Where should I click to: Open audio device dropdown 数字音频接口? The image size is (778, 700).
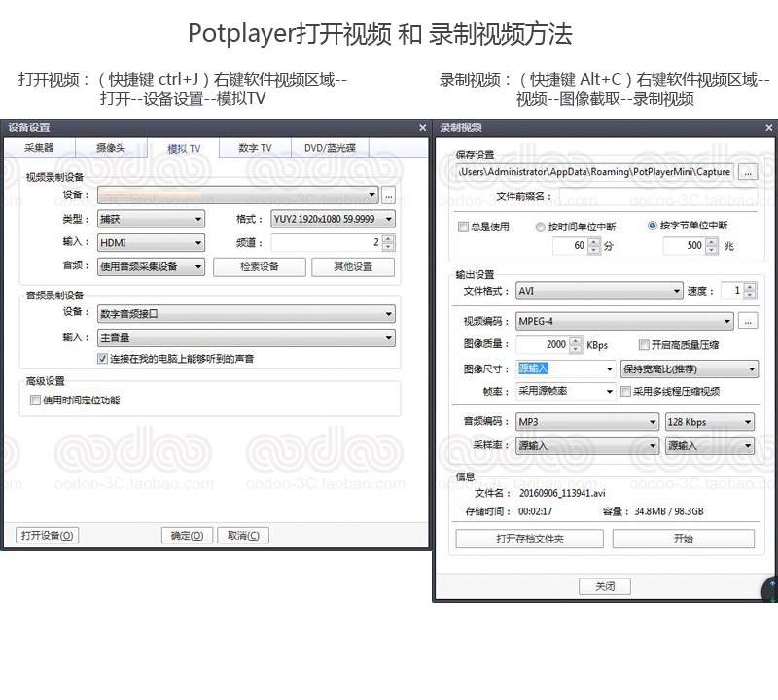[246, 313]
